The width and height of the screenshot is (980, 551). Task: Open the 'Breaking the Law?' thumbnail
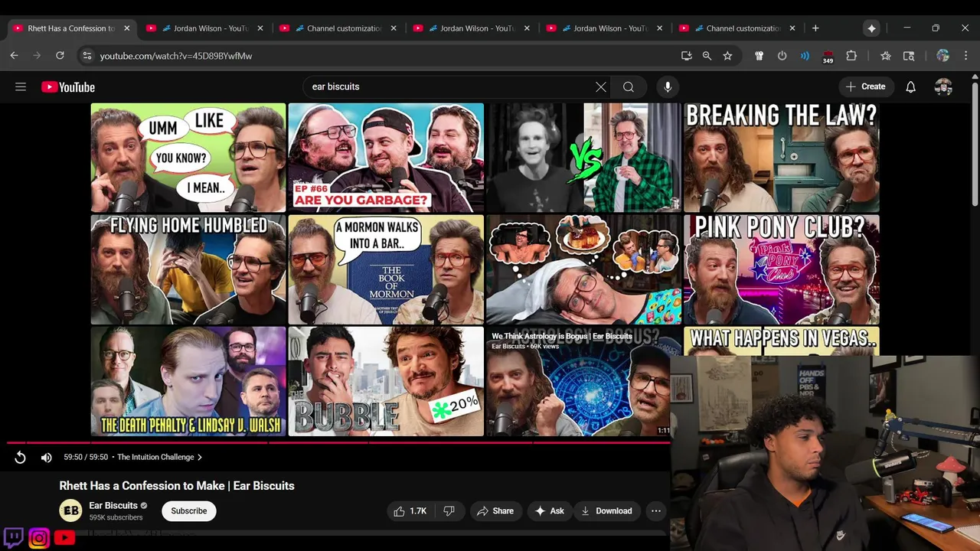click(781, 158)
